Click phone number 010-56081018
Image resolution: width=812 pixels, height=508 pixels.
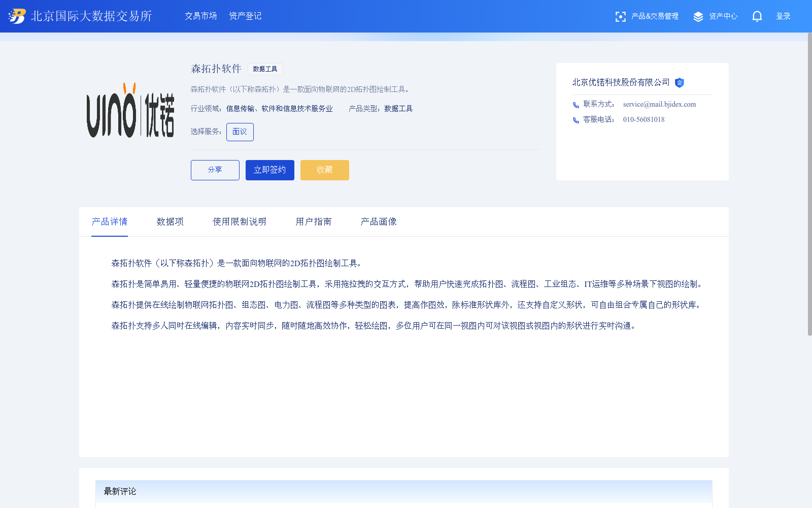pyautogui.click(x=644, y=119)
